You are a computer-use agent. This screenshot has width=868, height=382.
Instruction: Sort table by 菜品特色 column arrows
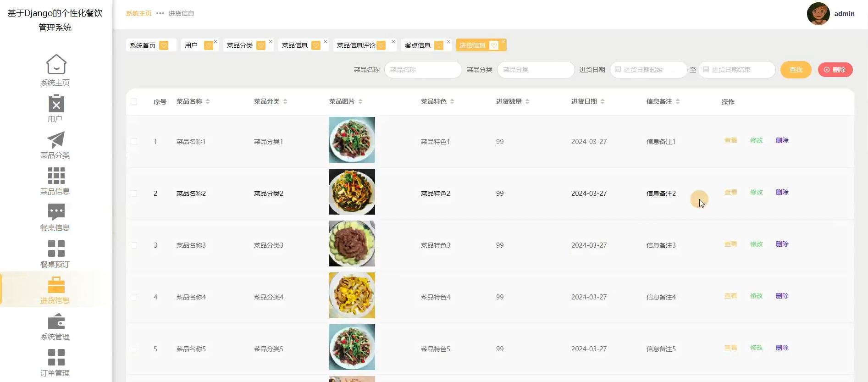(452, 101)
